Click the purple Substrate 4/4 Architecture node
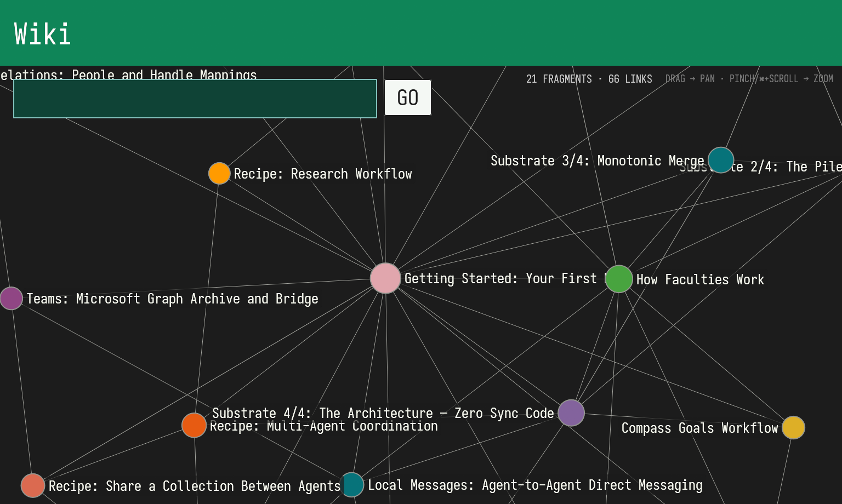Viewport: 842px width, 504px height. (x=571, y=413)
